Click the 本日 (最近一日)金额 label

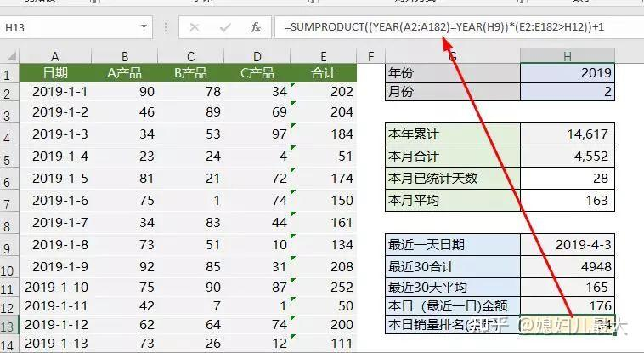[453, 305]
